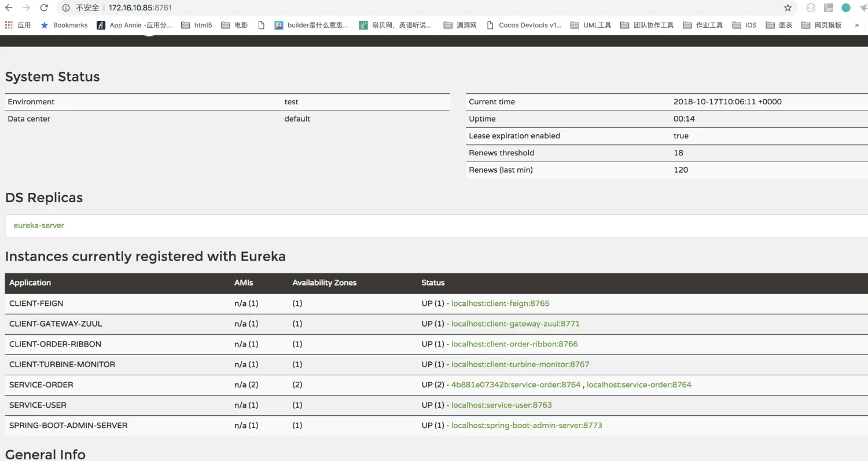Open the 应用 apps grid shortcut
The image size is (868, 461).
(x=17, y=25)
